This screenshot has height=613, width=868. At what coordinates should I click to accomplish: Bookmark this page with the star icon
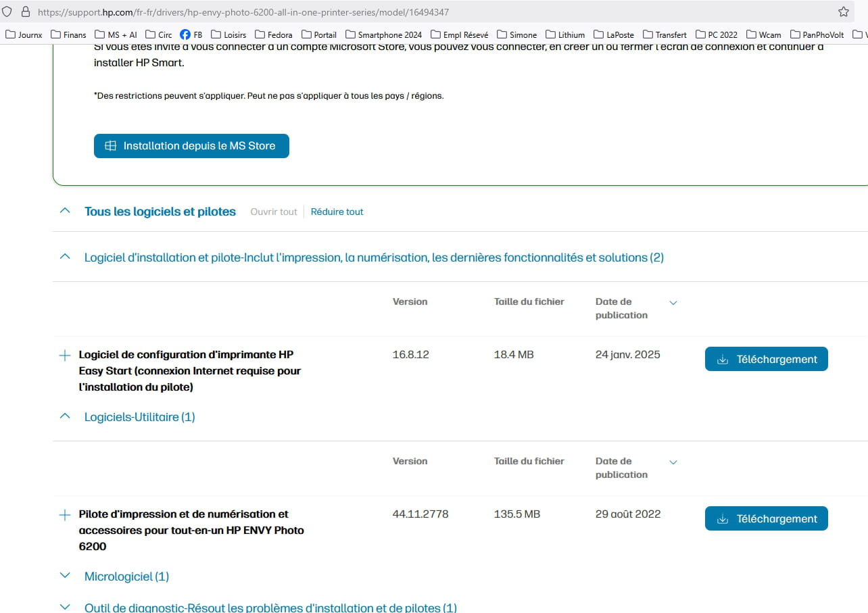coord(843,12)
